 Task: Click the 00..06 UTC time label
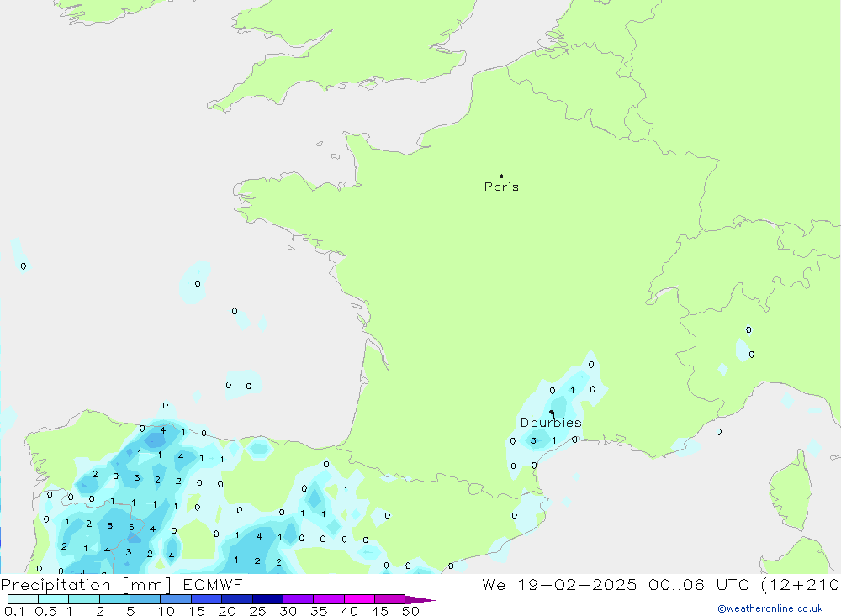tap(698, 585)
